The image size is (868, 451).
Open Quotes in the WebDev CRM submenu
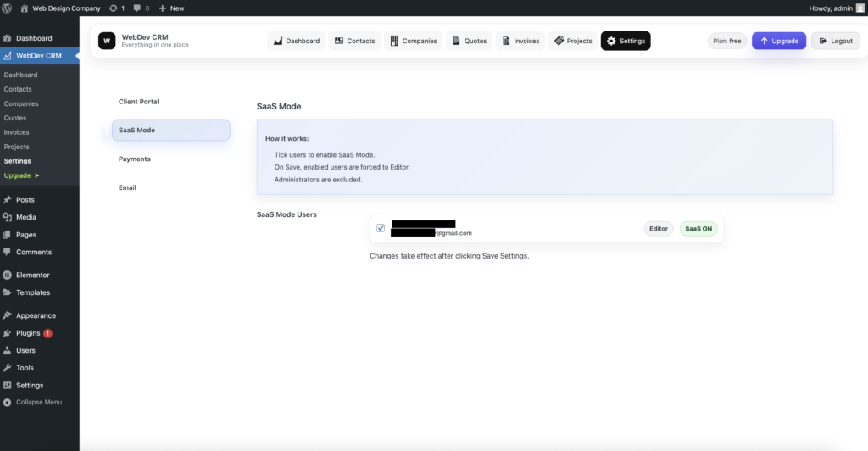click(x=15, y=118)
